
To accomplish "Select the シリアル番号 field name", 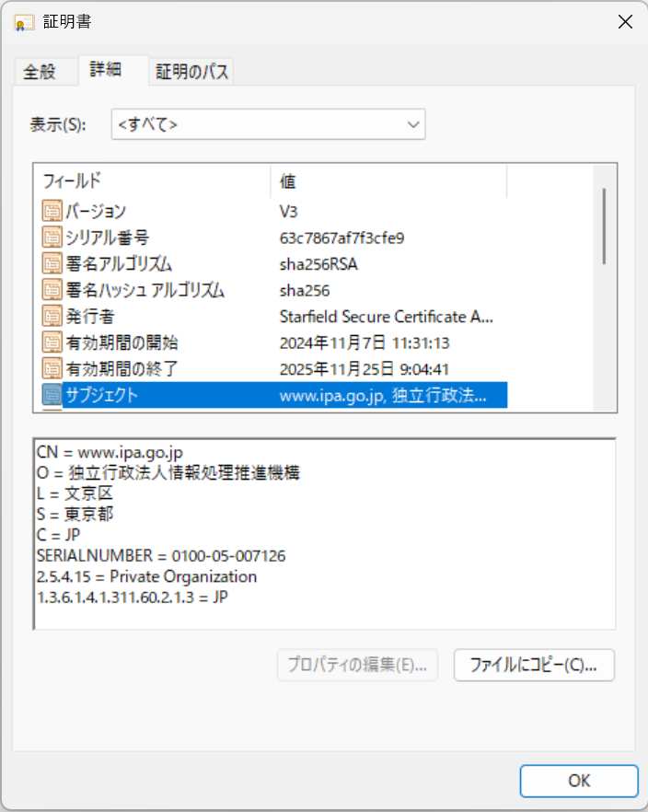I will (108, 238).
